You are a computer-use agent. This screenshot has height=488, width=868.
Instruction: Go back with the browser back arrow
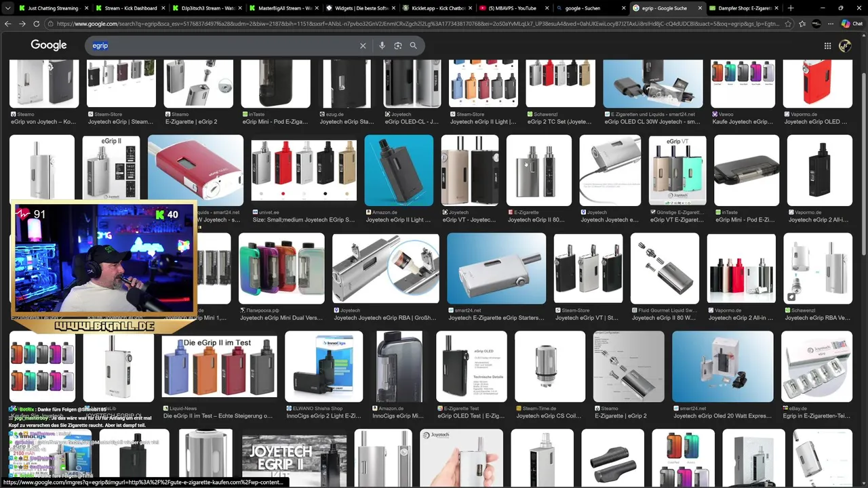(8, 24)
